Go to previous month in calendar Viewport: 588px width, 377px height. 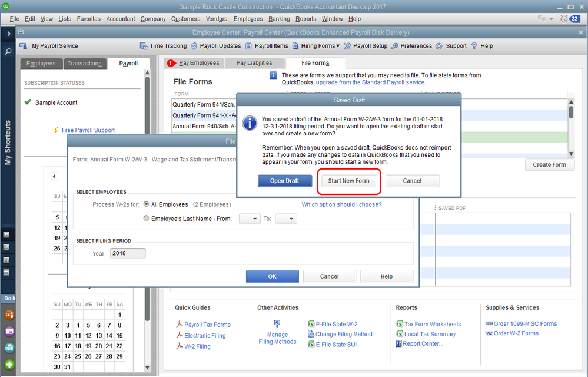tap(54, 176)
